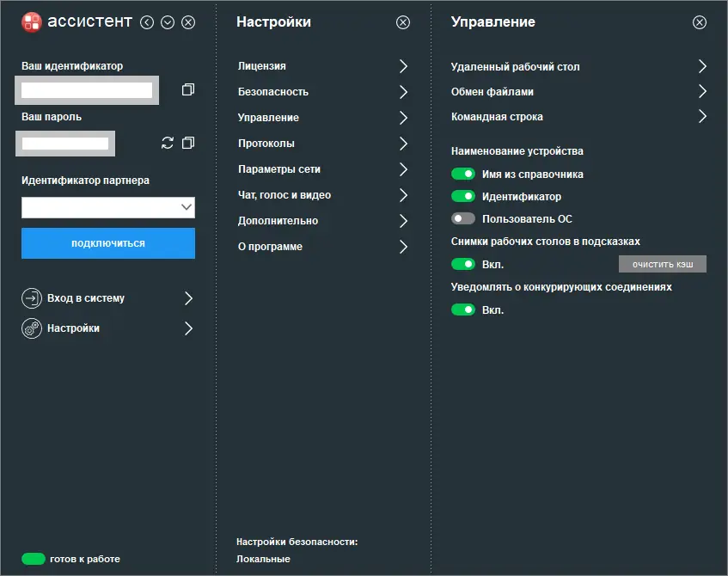Click the Вход в систему login icon
Screen dimensions: 728x576
pos(32,298)
